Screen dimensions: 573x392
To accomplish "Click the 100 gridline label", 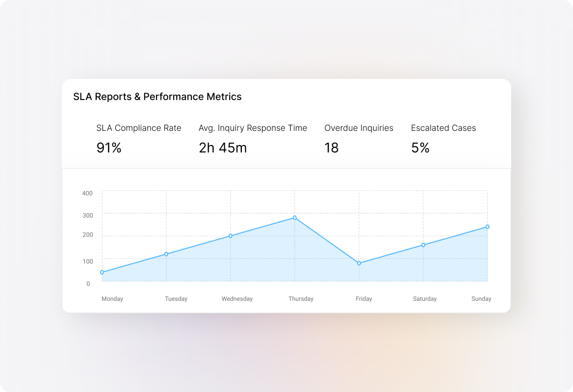I will [87, 261].
